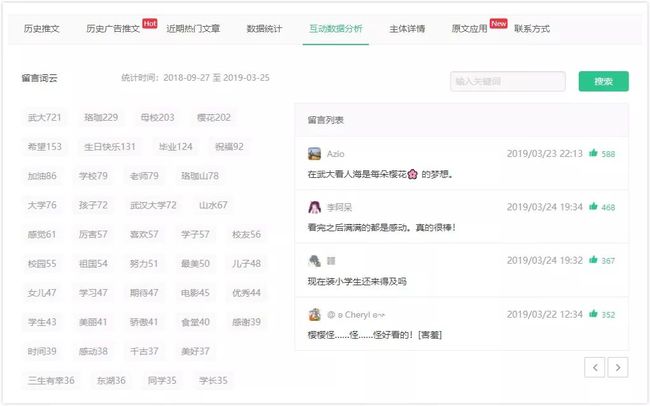Pick the 珞珈山78 word tag
This screenshot has height=406, width=650.
[x=200, y=176]
